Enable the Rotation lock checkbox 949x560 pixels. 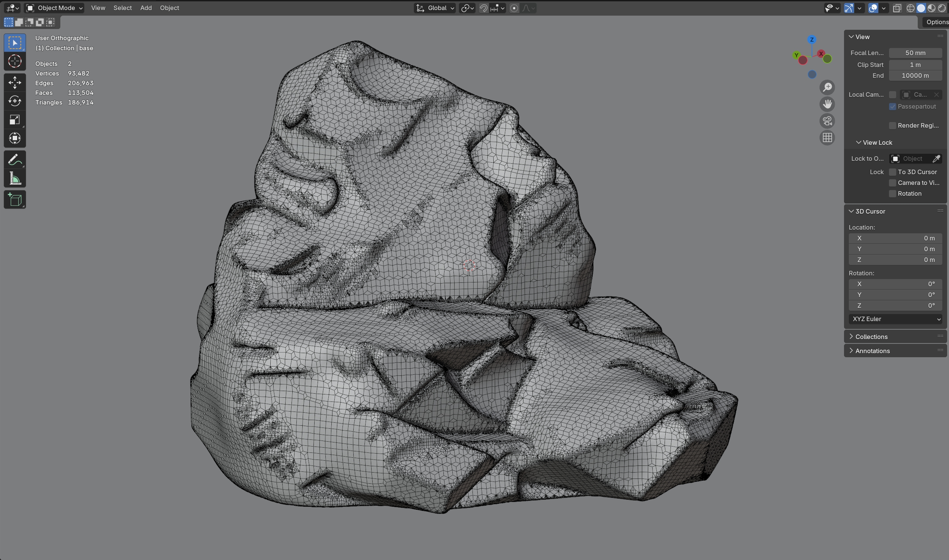pyautogui.click(x=892, y=193)
